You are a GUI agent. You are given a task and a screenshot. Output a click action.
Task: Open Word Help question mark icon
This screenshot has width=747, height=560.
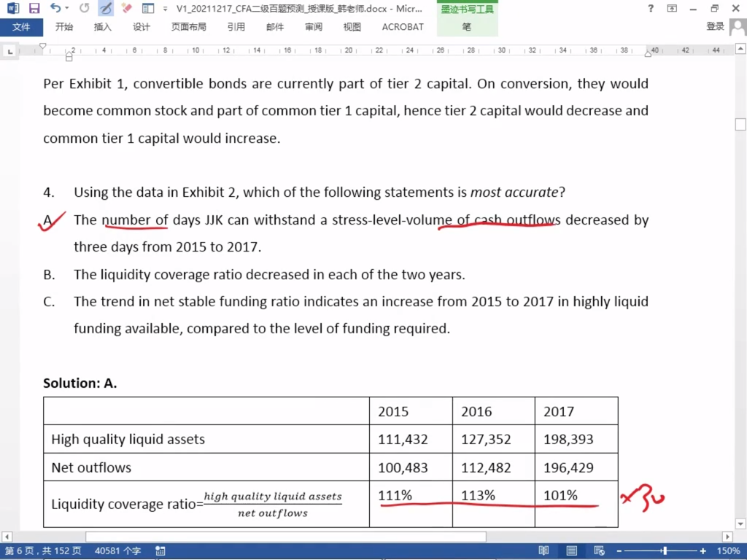click(651, 8)
